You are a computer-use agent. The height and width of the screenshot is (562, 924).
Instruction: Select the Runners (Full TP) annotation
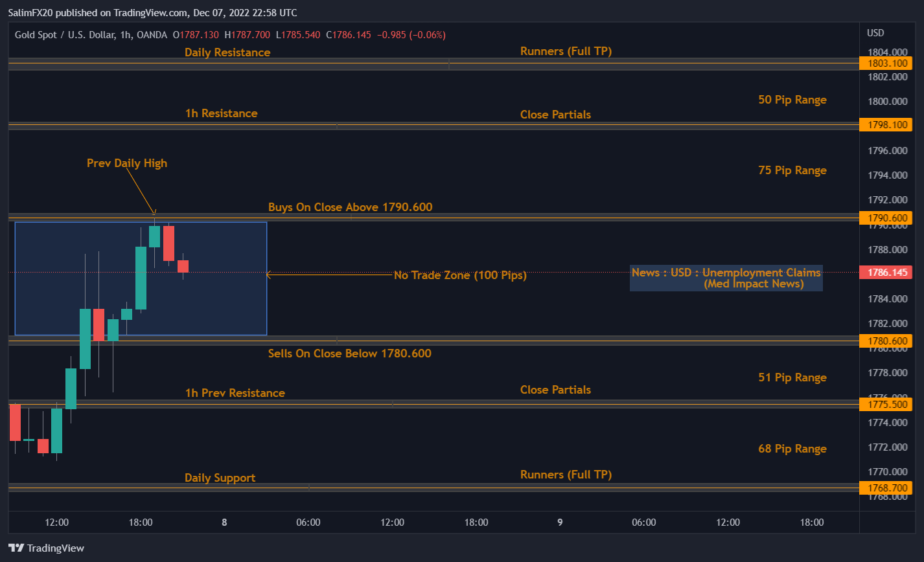566,51
